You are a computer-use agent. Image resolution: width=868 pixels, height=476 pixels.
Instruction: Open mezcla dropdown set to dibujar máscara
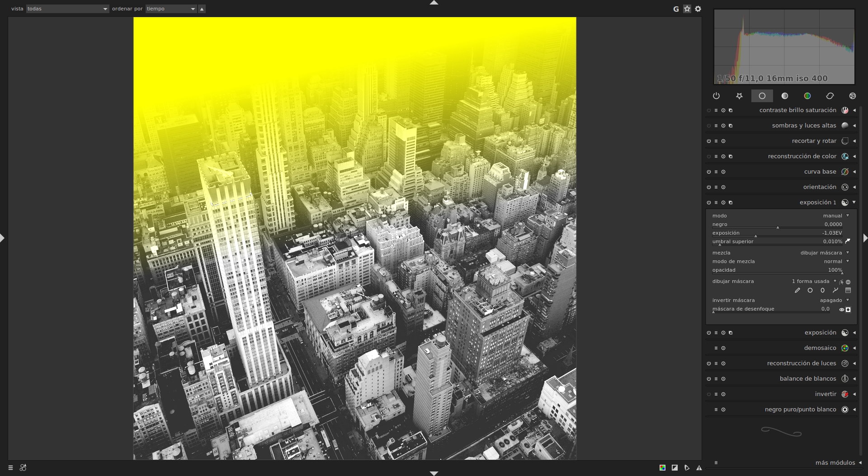tap(781, 253)
